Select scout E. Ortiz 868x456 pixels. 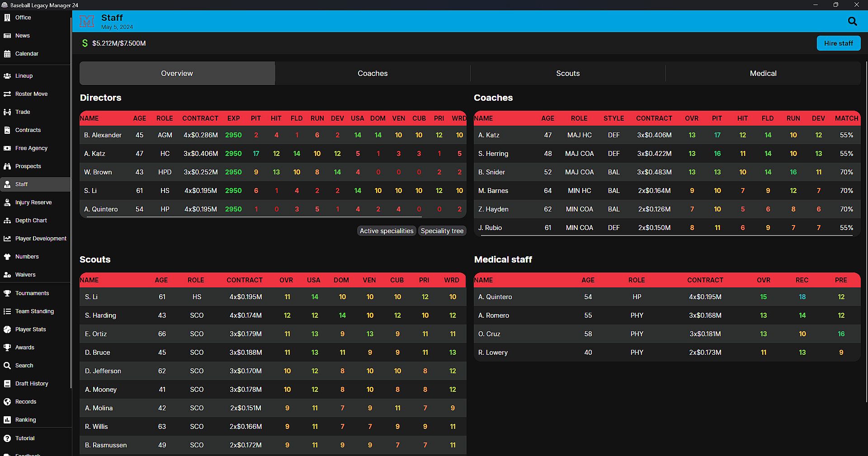[x=273, y=334]
